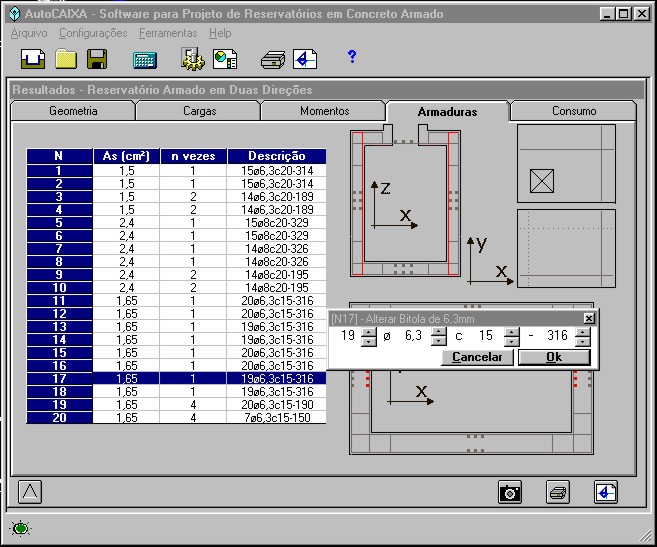Click the Cancelar button
This screenshot has height=547, width=657.
(477, 357)
